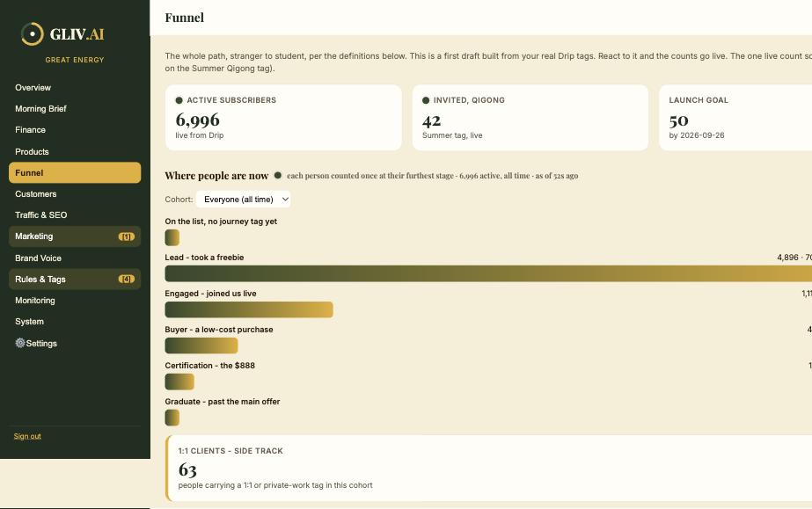
Task: Open the Cohort dropdown
Action: point(243,200)
